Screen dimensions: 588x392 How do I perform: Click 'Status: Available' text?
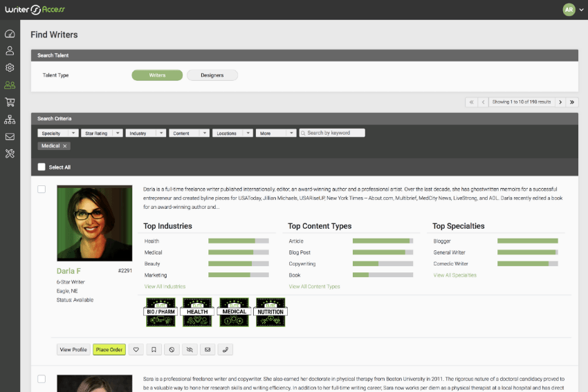click(75, 300)
